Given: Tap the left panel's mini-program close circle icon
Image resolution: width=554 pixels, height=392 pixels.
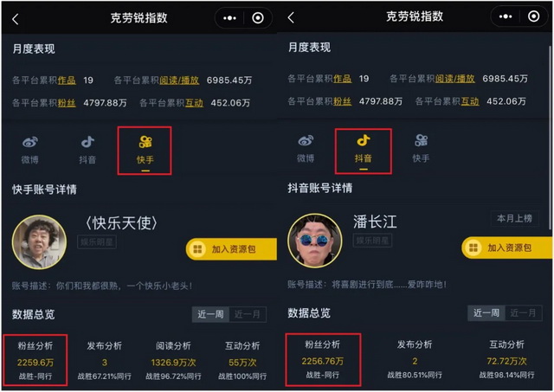Looking at the screenshot, I should coord(258,17).
